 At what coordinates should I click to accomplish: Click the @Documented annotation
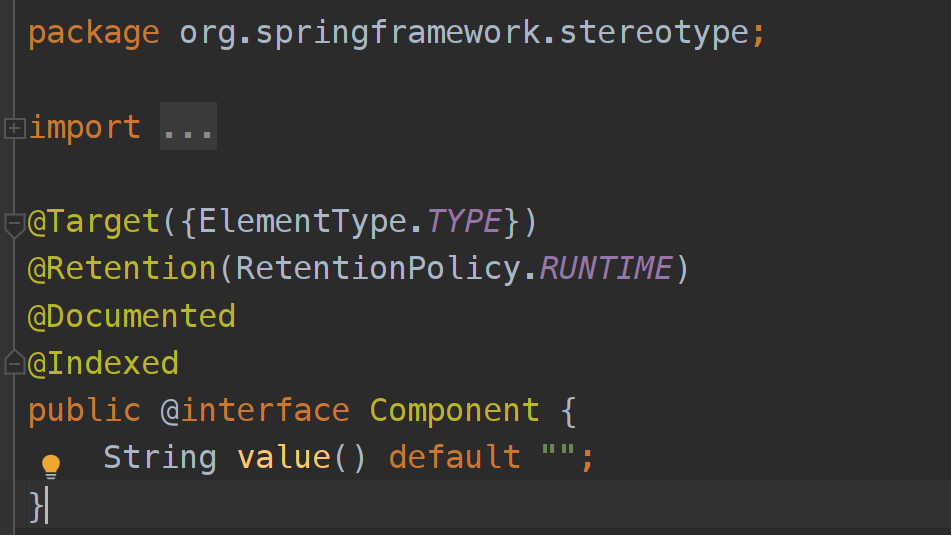tap(131, 316)
